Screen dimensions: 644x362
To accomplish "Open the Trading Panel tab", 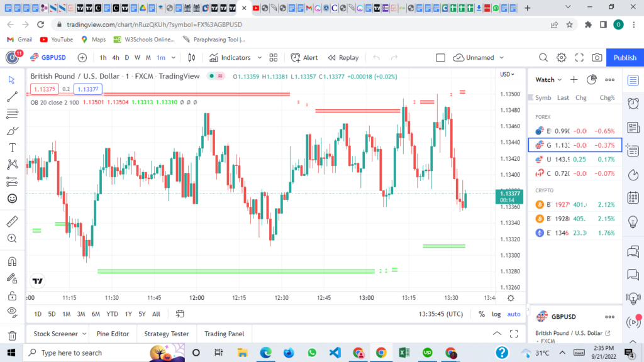I will coord(225,334).
